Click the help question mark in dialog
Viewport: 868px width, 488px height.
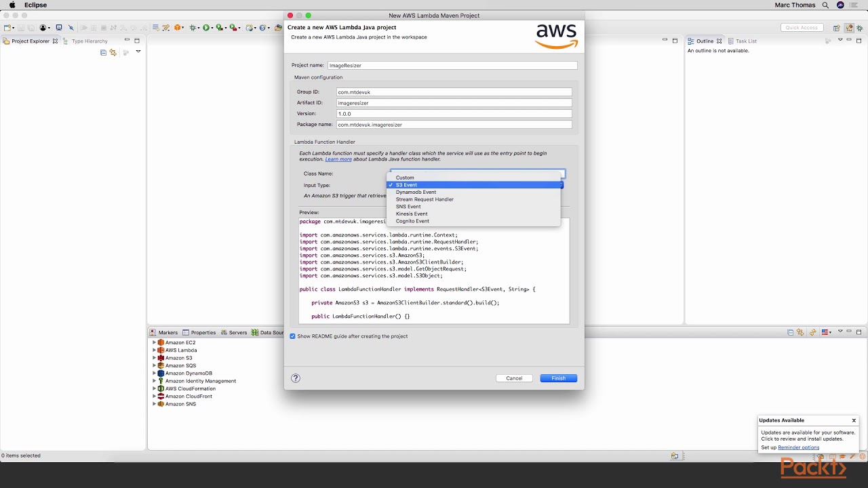[296, 378]
